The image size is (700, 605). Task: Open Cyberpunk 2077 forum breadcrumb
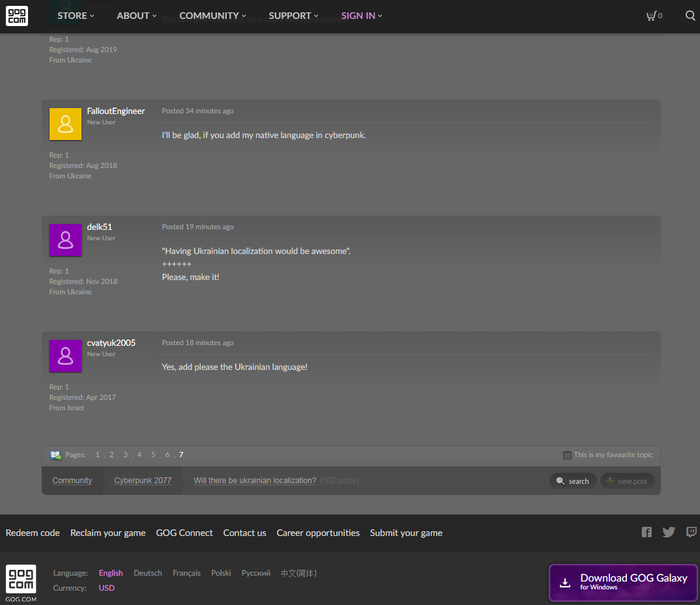pyautogui.click(x=142, y=480)
